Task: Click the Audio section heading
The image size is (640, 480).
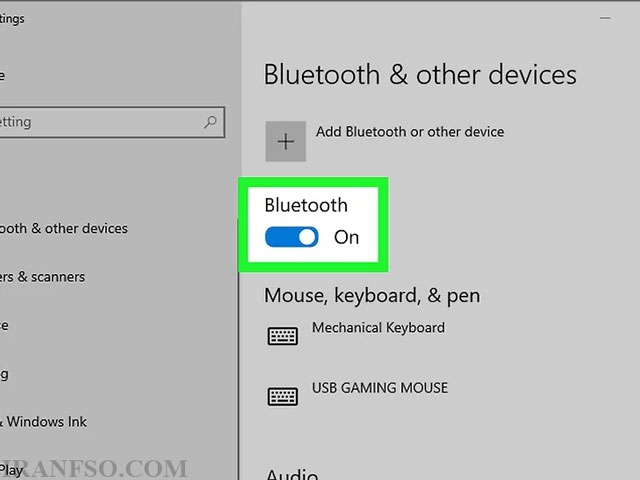Action: [x=291, y=474]
